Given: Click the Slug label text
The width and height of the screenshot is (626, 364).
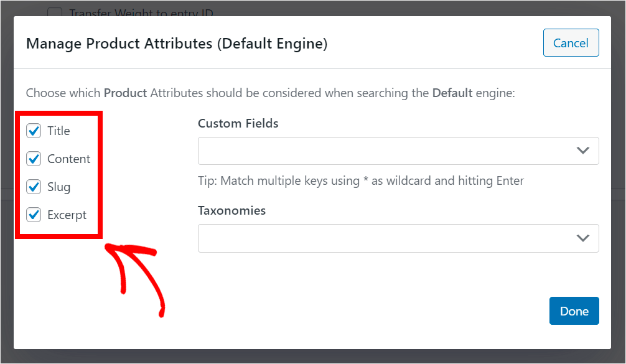Looking at the screenshot, I should [x=58, y=187].
